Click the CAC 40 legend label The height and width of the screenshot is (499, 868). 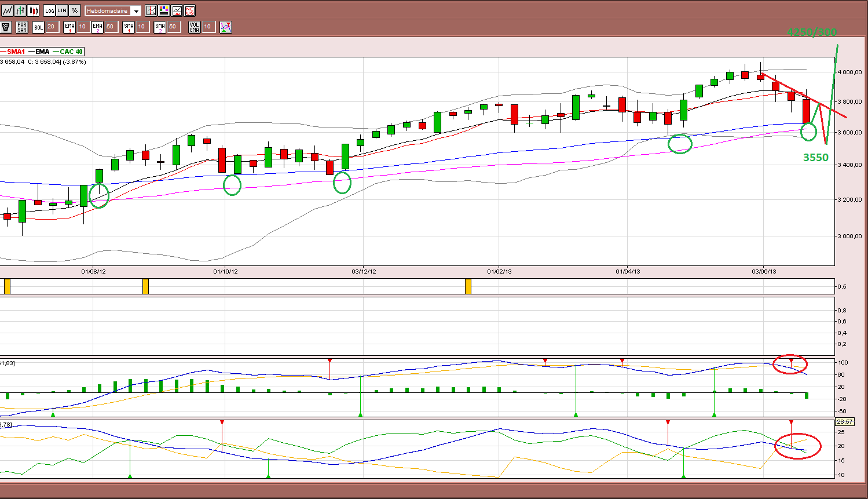(71, 52)
